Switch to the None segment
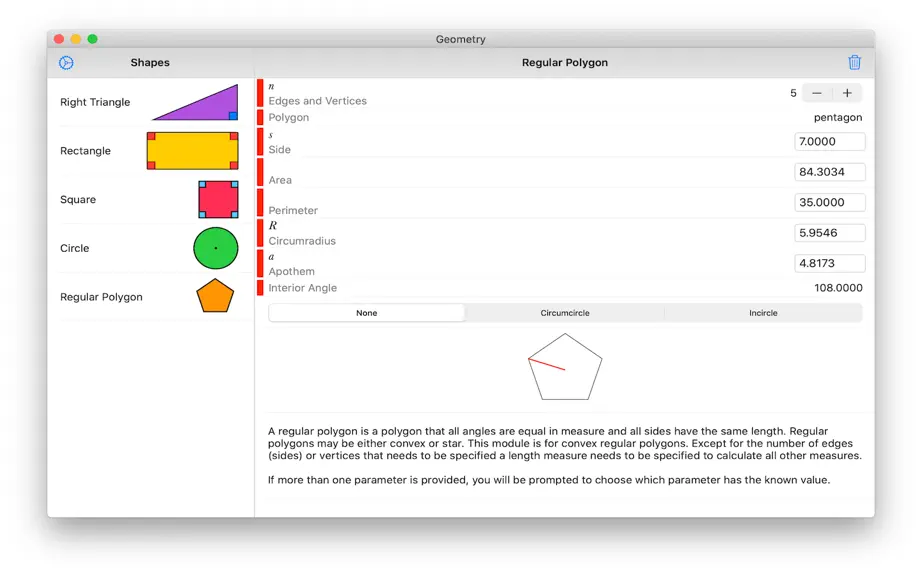 [x=366, y=313]
